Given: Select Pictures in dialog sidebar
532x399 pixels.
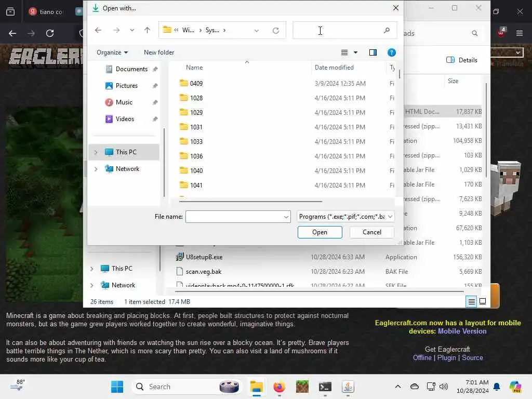Looking at the screenshot, I should pos(127,86).
